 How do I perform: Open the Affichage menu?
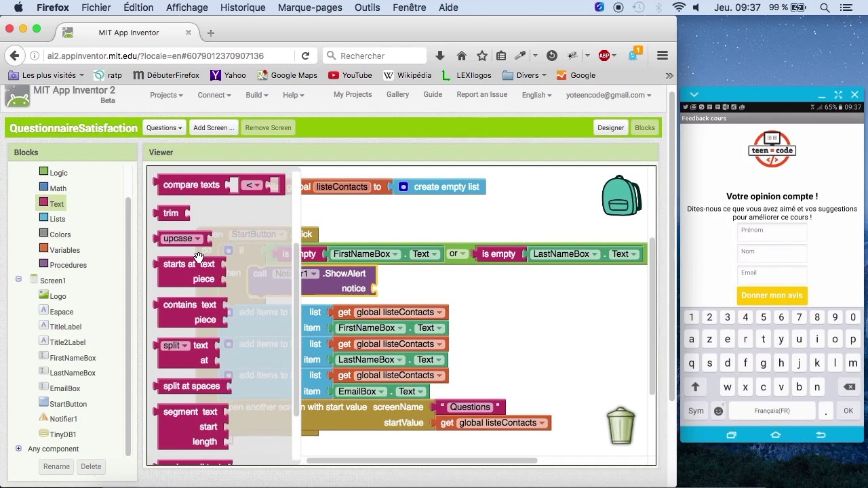click(187, 7)
